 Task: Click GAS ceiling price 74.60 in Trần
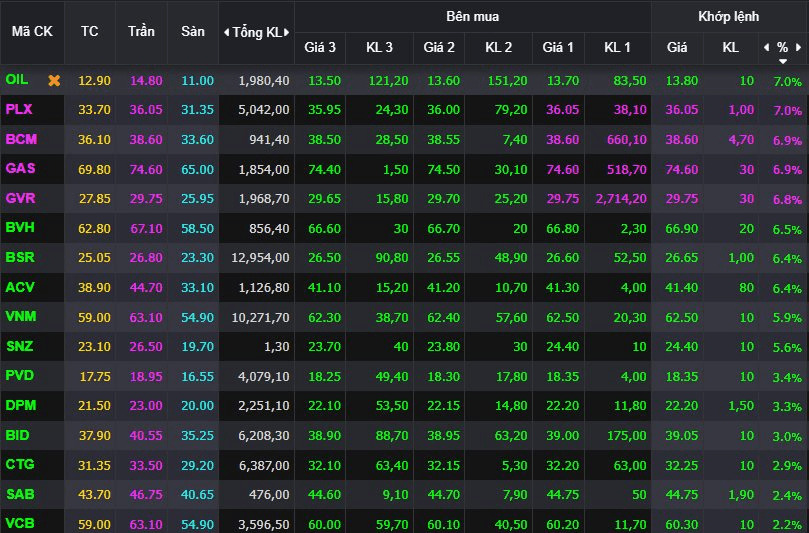pos(146,169)
